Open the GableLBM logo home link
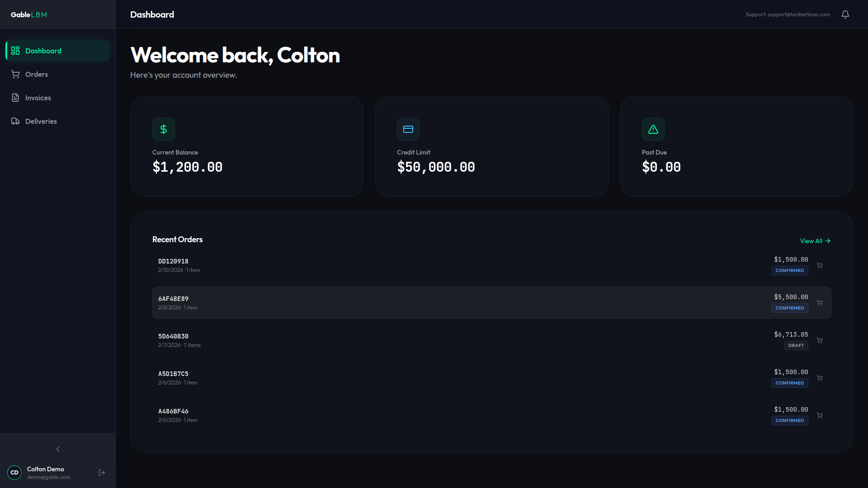Screen dimensions: 868x488 click(x=29, y=14)
